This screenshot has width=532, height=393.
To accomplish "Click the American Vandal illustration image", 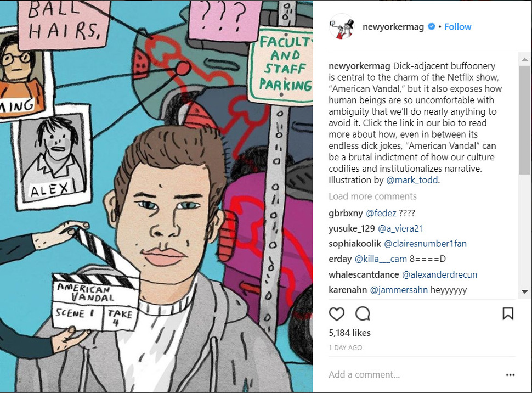I will click(x=156, y=196).
